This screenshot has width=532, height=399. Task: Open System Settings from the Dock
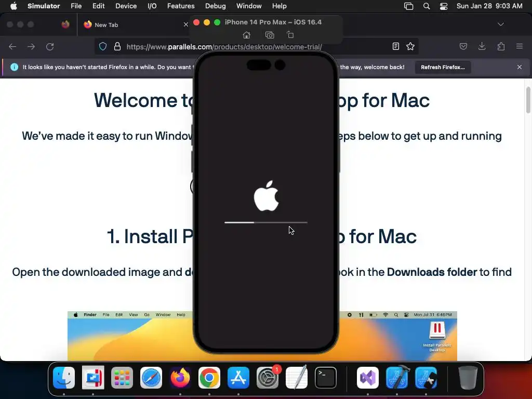268,378
